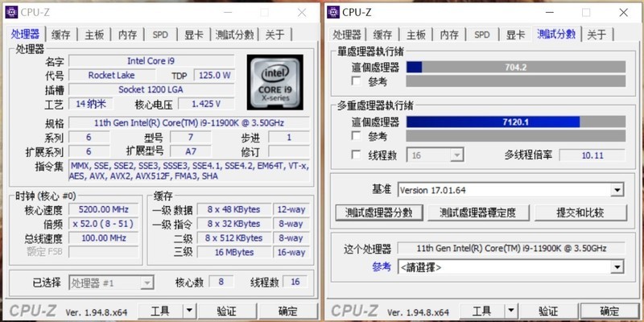Click 确定 button in right window
Viewport: 644px width, 322px height.
609,311
